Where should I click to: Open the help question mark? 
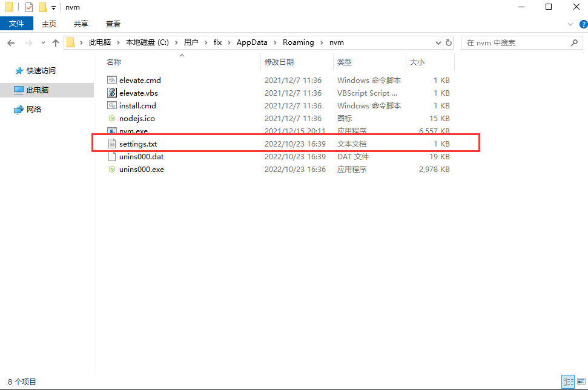583,24
